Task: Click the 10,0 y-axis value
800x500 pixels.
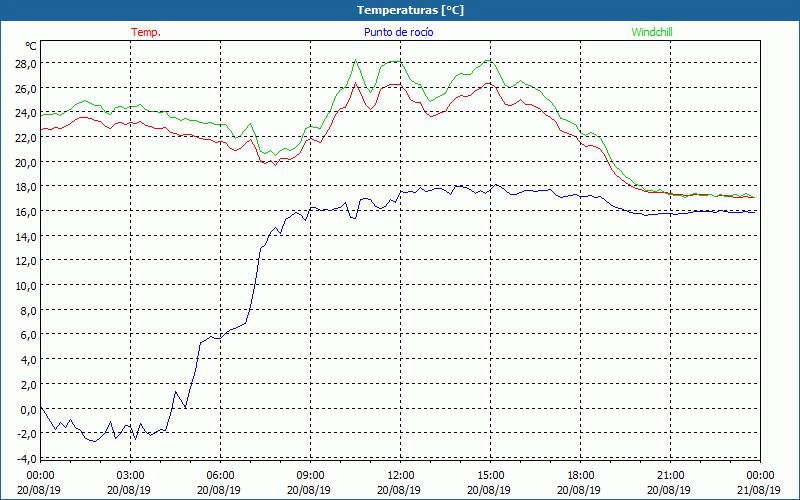Action: pyautogui.click(x=26, y=286)
